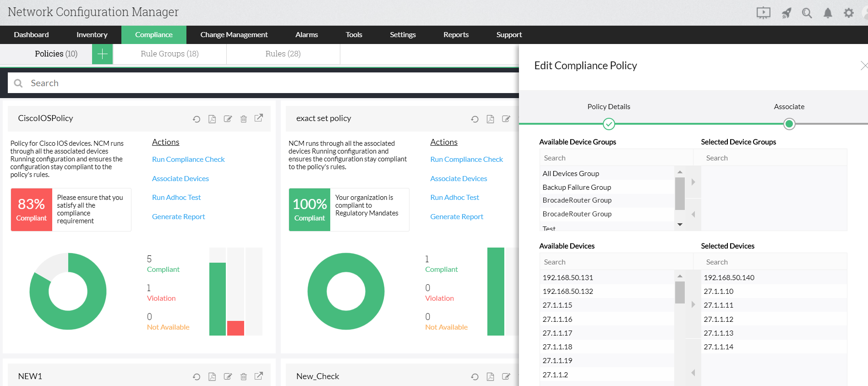
Task: Go to Policy Details step marker
Action: click(609, 124)
